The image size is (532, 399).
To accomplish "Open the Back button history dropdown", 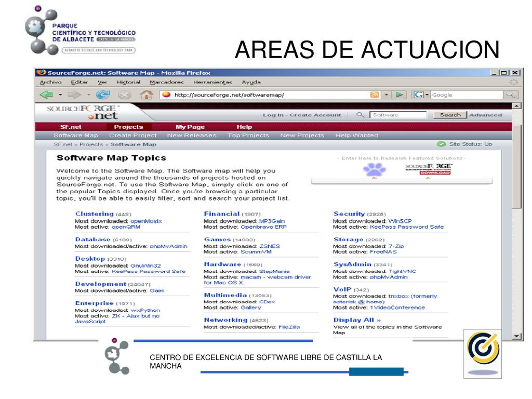I will [x=60, y=95].
